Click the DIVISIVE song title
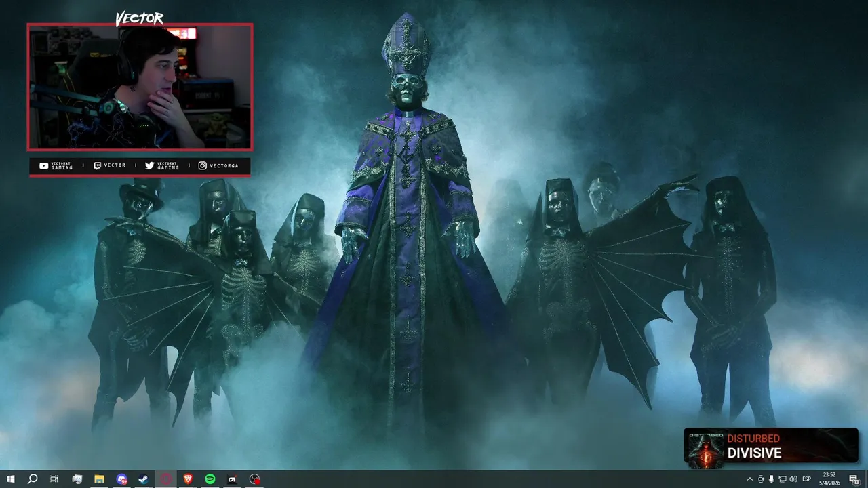The width and height of the screenshot is (868, 488). pos(754,453)
